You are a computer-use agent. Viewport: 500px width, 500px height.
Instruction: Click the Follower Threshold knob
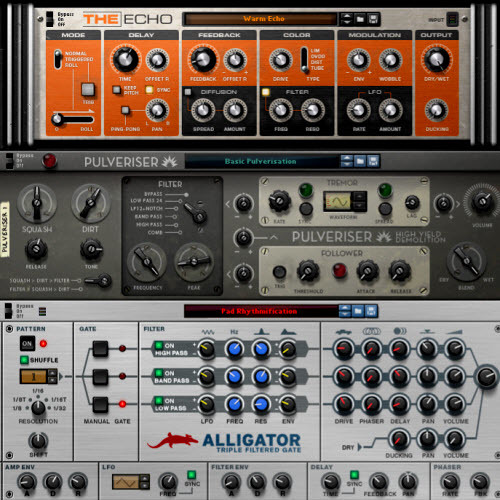308,271
